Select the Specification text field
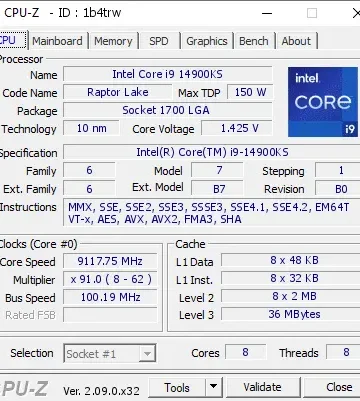This screenshot has height=401, width=360. (212, 152)
